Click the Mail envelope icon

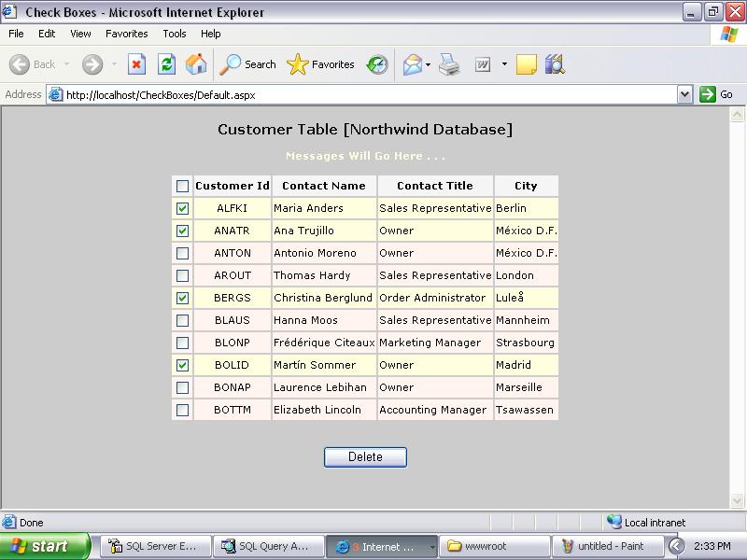pyautogui.click(x=413, y=64)
